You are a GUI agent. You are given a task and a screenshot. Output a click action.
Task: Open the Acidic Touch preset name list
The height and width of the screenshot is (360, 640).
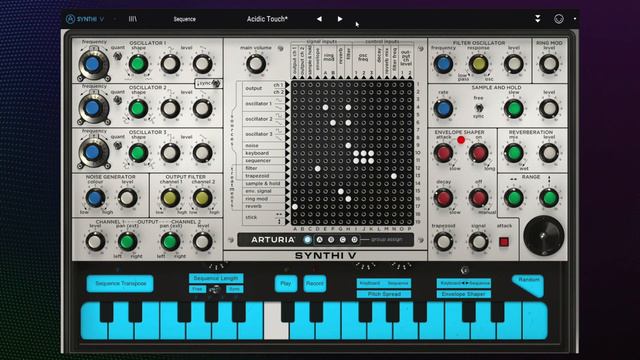pyautogui.click(x=267, y=19)
